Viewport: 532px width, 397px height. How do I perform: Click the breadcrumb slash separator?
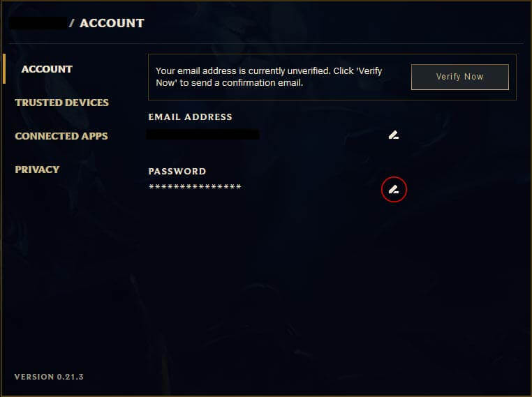coord(72,23)
